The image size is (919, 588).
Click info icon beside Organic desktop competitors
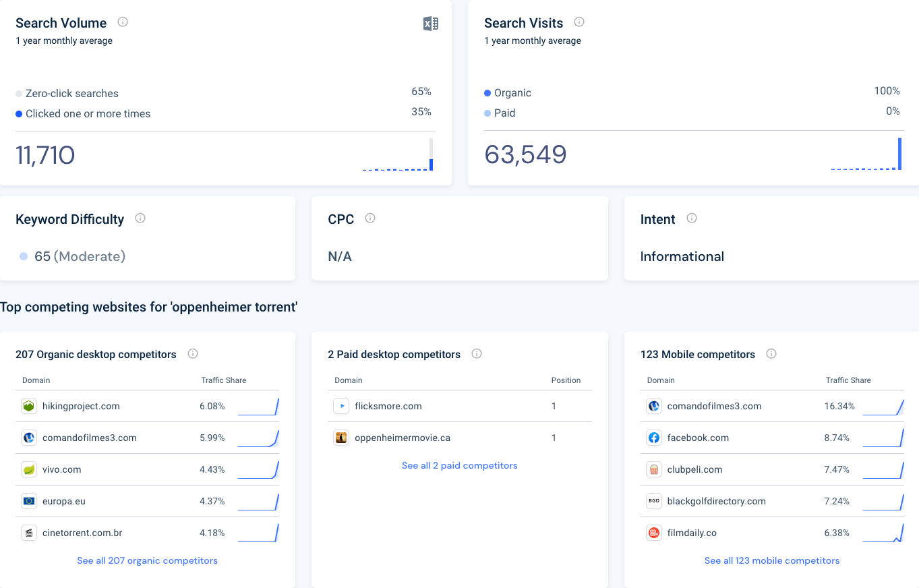[x=193, y=353]
